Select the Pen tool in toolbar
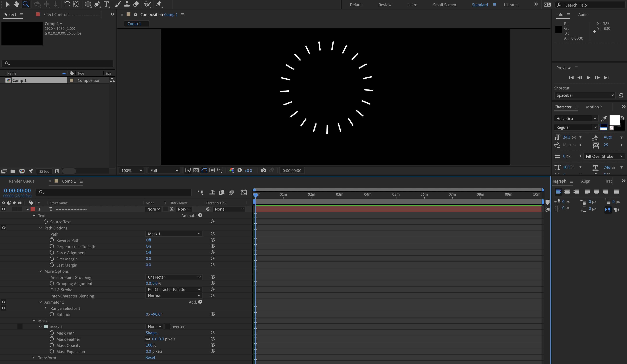Image resolution: width=627 pixels, height=364 pixels. pyautogui.click(x=97, y=4)
